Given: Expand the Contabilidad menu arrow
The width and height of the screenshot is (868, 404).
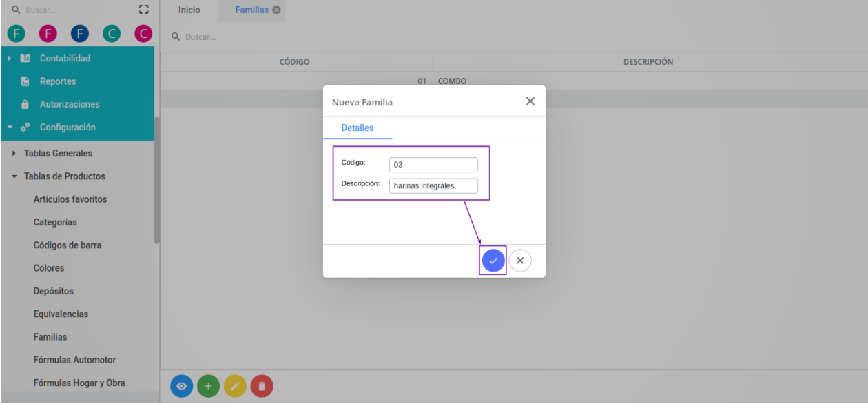Looking at the screenshot, I should click(x=10, y=59).
